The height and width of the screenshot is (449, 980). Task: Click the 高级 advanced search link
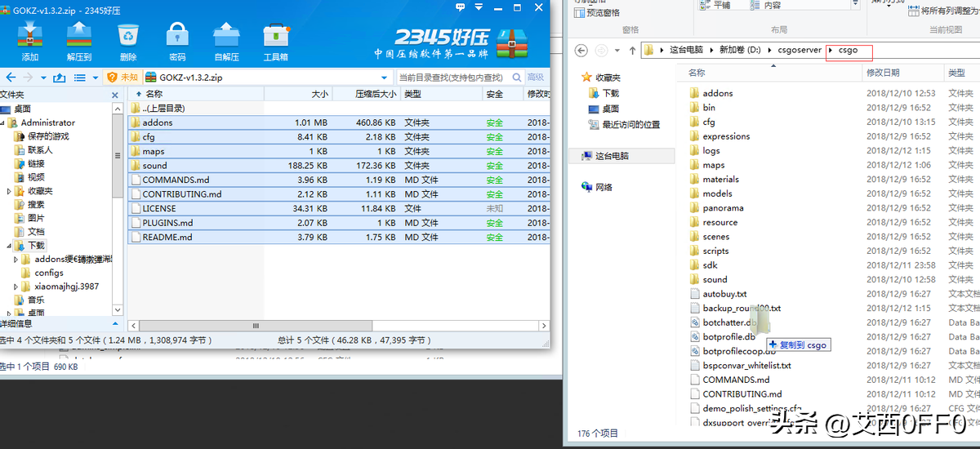[x=536, y=78]
